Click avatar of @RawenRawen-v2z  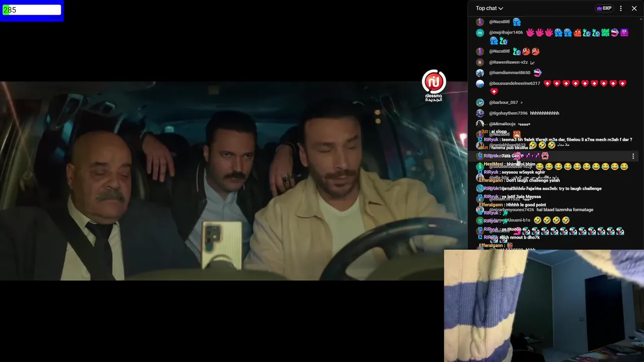click(480, 62)
